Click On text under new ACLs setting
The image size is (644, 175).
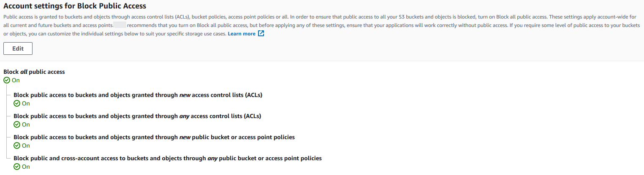click(x=26, y=103)
